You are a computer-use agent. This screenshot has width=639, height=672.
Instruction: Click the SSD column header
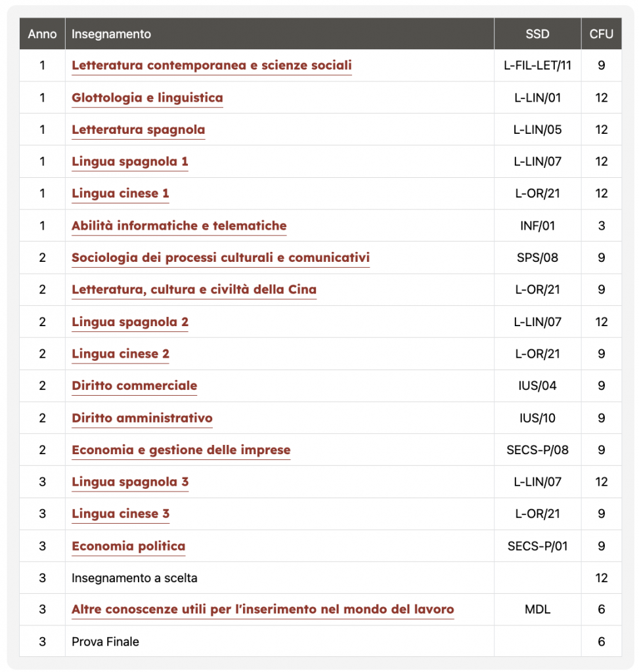[x=537, y=34]
